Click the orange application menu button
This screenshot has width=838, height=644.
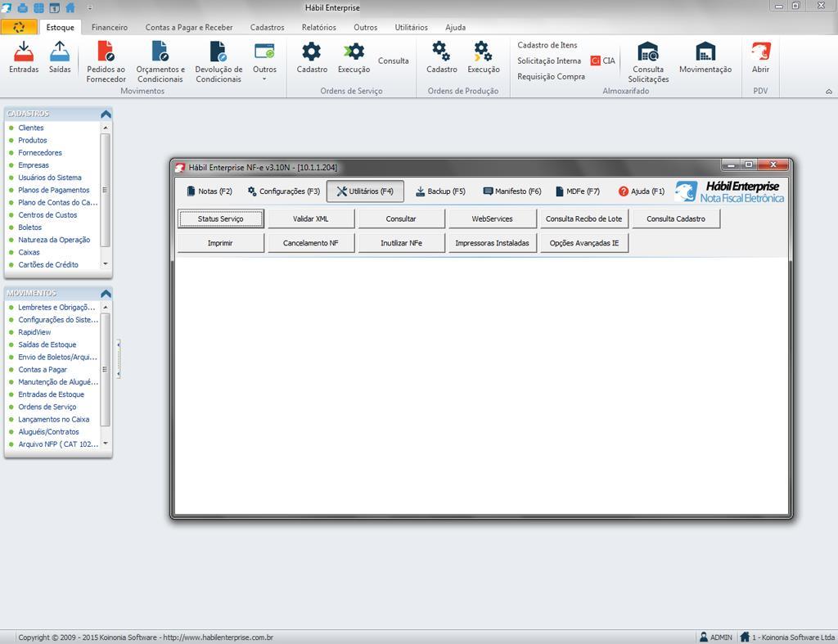[19, 27]
